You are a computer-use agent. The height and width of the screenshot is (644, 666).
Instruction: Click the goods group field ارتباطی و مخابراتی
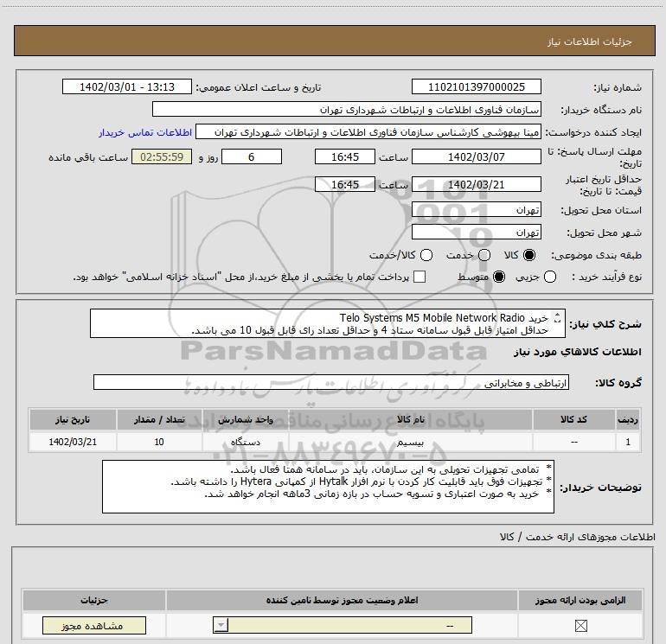[331, 382]
